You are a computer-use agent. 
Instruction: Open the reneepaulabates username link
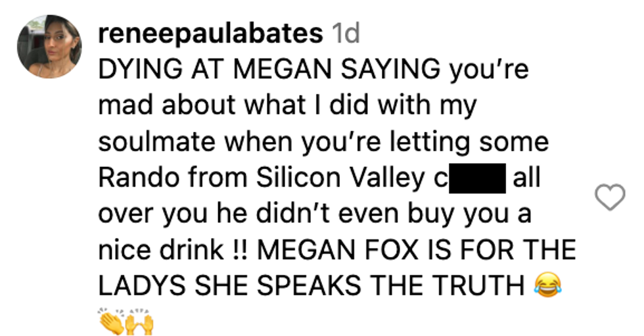[210, 33]
